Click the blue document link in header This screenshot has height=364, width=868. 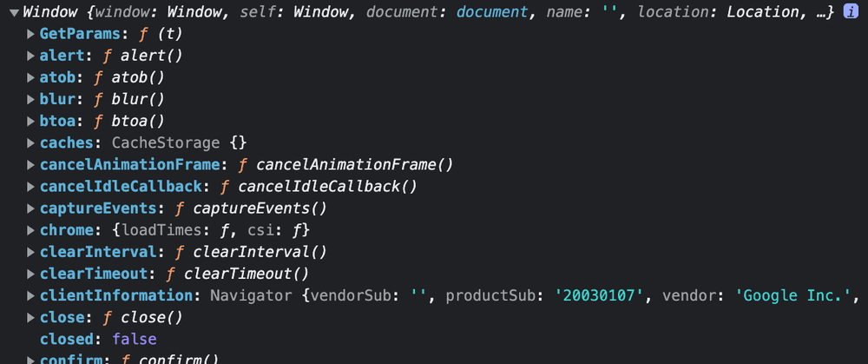pos(492,12)
